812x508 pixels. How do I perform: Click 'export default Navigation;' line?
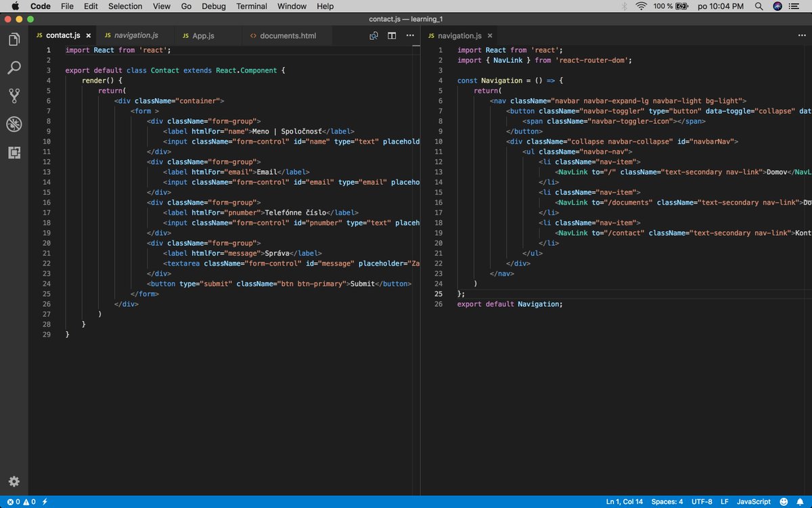510,304
